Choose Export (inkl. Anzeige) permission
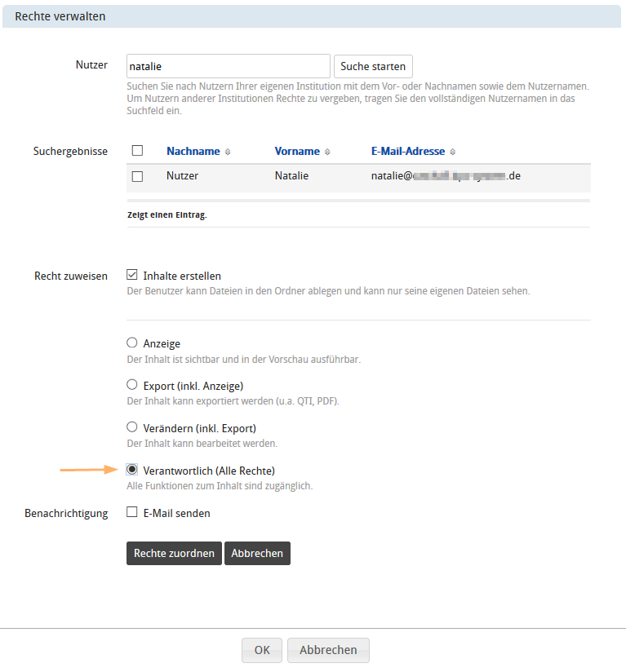This screenshot has height=672, width=626. 132,385
